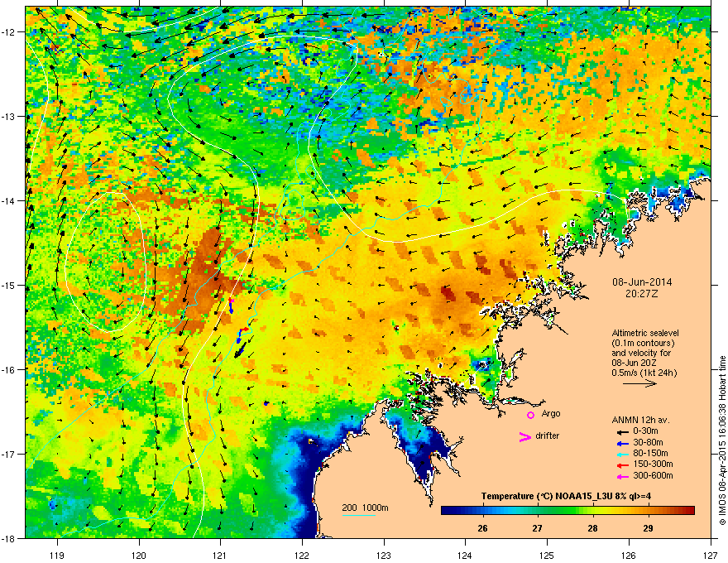728x563 pixels.
Task: Click the colorbar tick label 28
Action: (x=592, y=528)
